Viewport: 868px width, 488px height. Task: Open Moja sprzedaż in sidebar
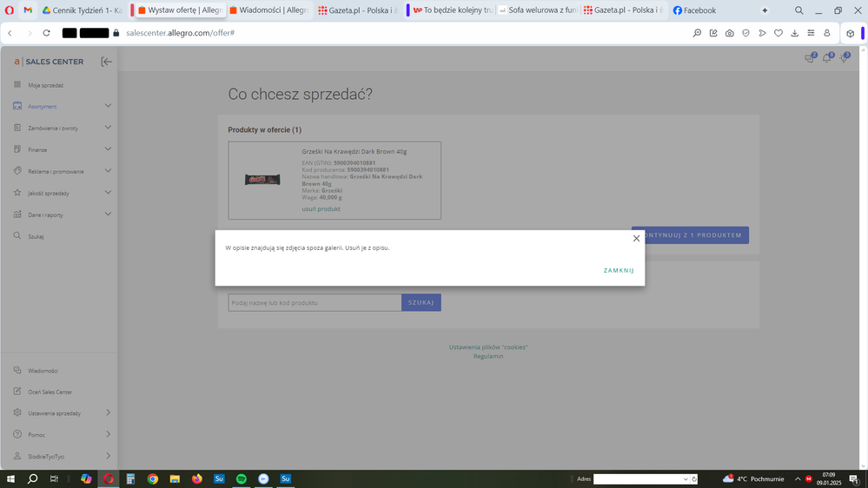tap(45, 85)
